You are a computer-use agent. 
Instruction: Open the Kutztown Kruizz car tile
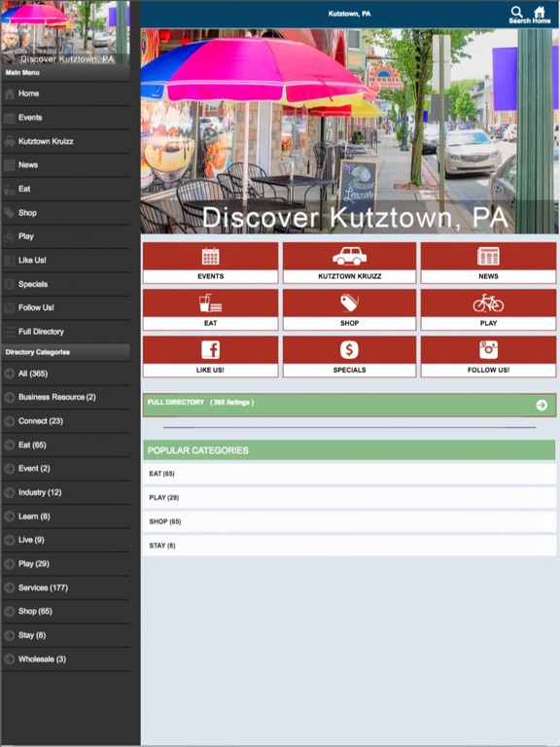pyautogui.click(x=350, y=263)
